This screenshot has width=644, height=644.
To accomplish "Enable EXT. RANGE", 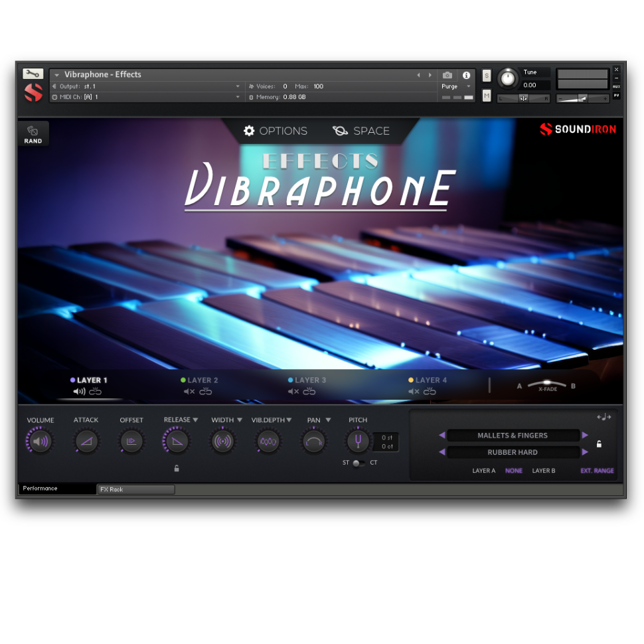I will (x=597, y=471).
